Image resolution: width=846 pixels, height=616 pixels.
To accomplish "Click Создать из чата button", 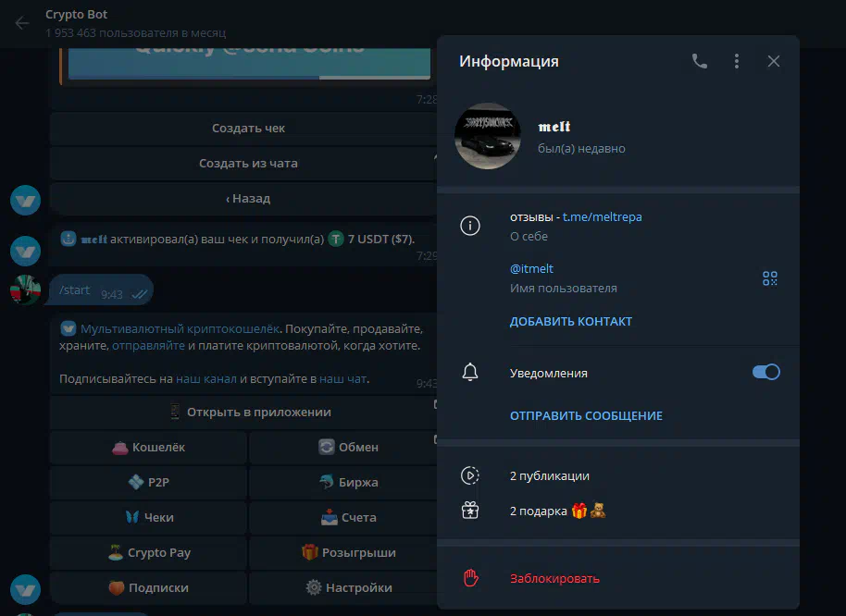I will [x=243, y=164].
